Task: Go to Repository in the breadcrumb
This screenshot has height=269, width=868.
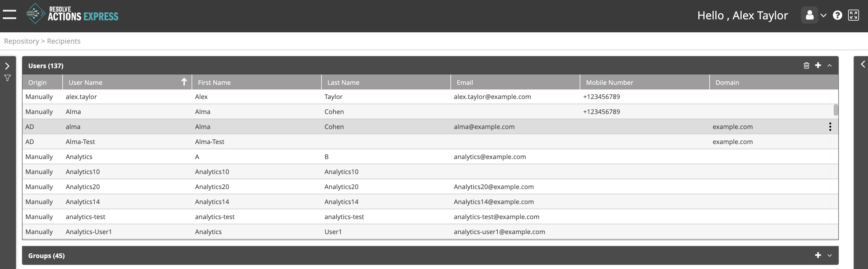Action: pyautogui.click(x=22, y=41)
